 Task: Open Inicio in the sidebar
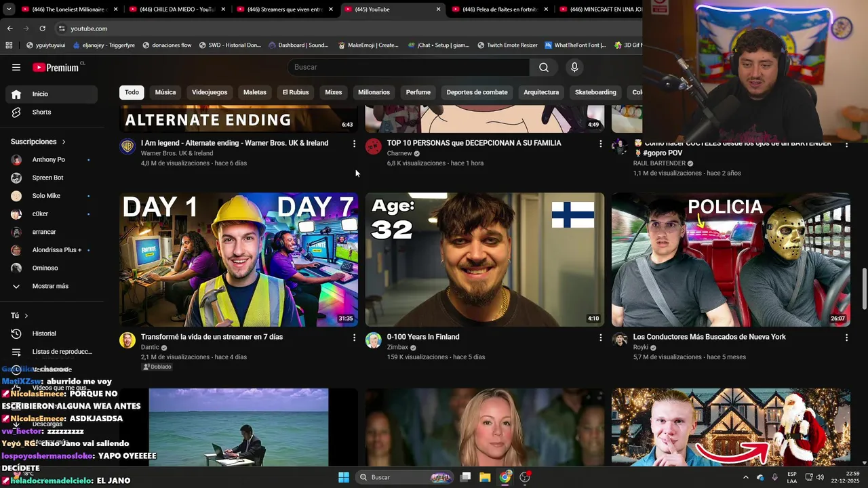pos(52,94)
